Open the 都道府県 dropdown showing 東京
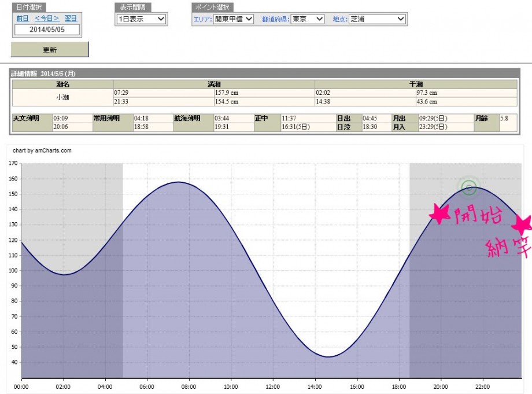The height and width of the screenshot is (394, 532). [x=308, y=19]
